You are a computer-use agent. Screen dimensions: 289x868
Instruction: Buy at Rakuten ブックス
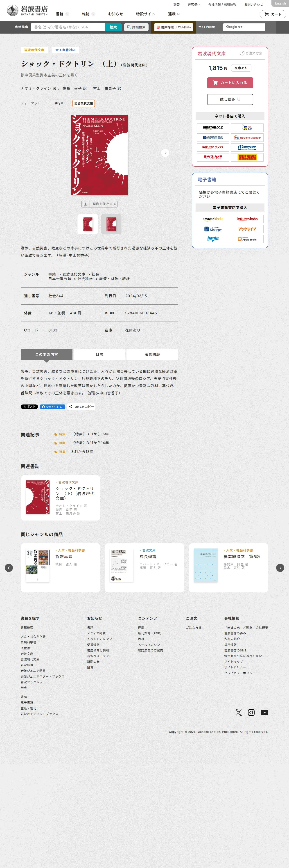coord(213,147)
